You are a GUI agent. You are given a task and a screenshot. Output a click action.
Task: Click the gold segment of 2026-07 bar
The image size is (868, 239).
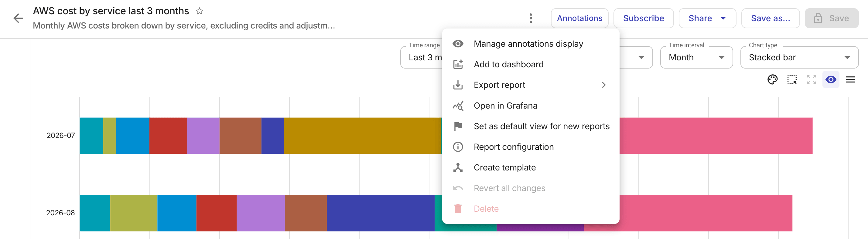(x=363, y=136)
